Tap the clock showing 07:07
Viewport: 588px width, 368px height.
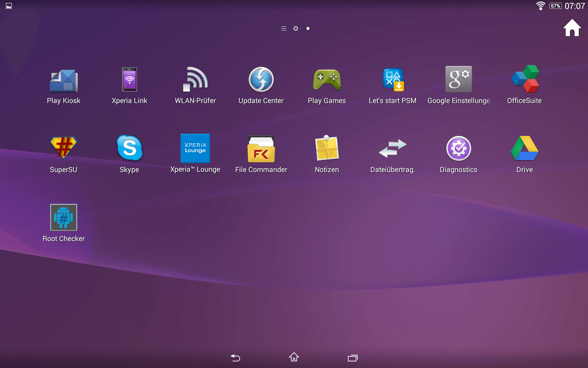(x=575, y=6)
